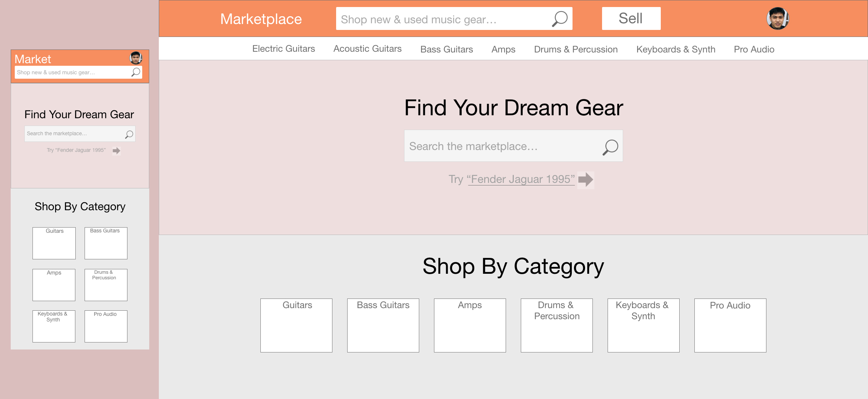The image size is (868, 399).
Task: Follow the desktop "Fender Jaguar 1995" link
Action: [521, 179]
